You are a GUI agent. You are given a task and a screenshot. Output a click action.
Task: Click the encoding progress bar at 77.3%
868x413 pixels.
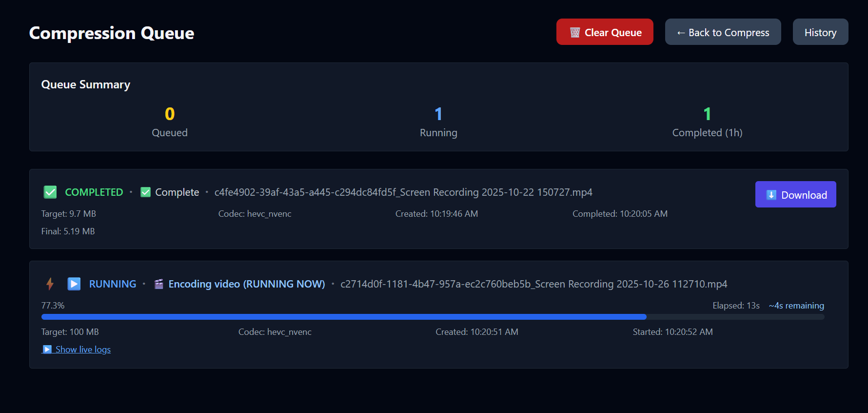(433, 317)
